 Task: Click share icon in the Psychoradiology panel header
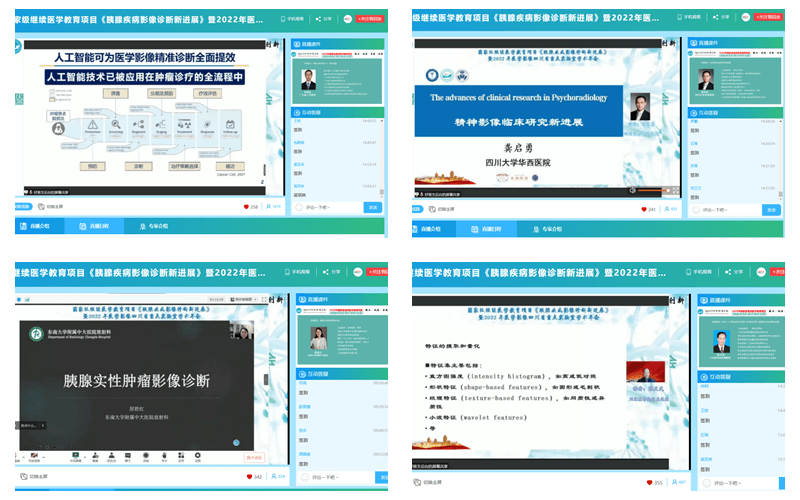click(x=715, y=17)
